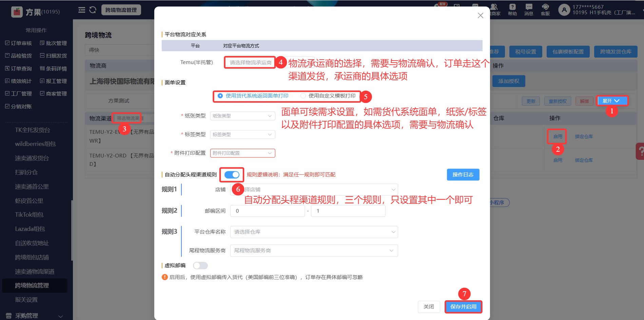Contact 客服 via the headset icon
Image resolution: width=644 pixels, height=320 pixels.
pos(545,7)
